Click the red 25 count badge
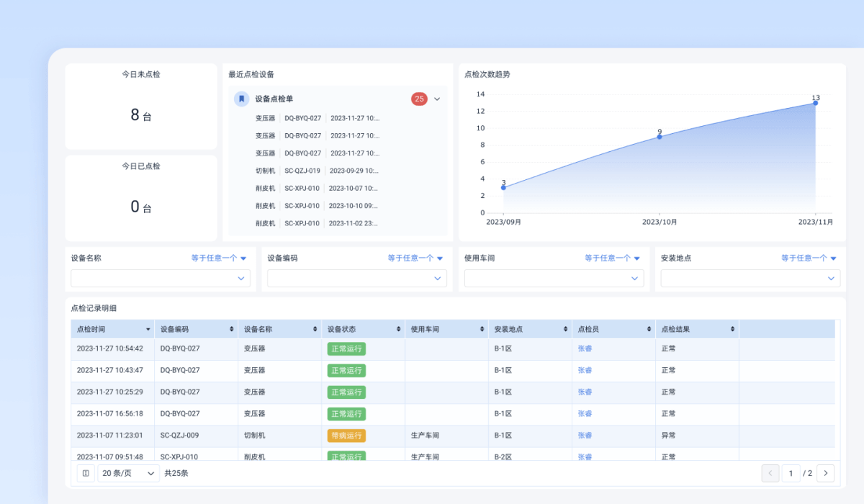The height and width of the screenshot is (504, 864). (419, 99)
